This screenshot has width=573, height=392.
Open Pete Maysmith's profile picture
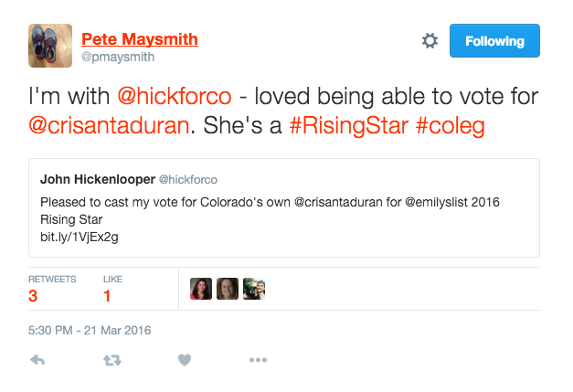coord(51,46)
